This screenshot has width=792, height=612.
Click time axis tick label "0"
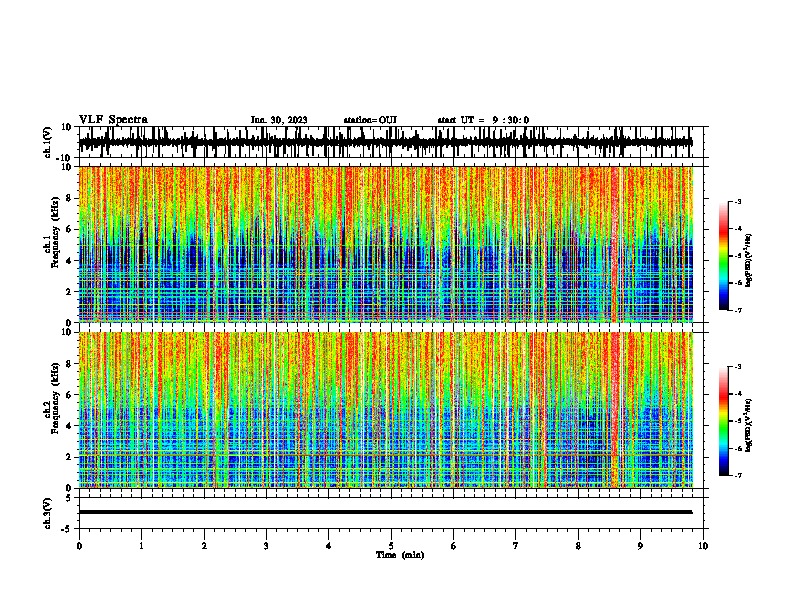point(79,546)
